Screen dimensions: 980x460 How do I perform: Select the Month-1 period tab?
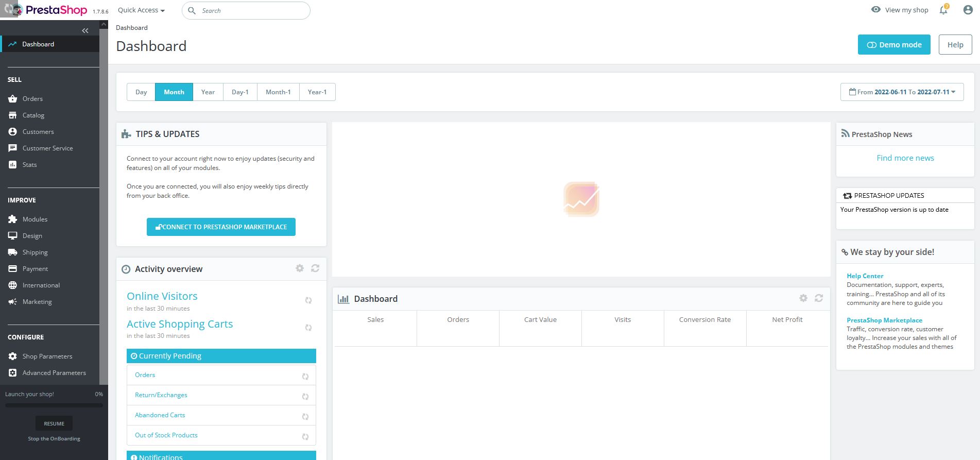pos(278,92)
